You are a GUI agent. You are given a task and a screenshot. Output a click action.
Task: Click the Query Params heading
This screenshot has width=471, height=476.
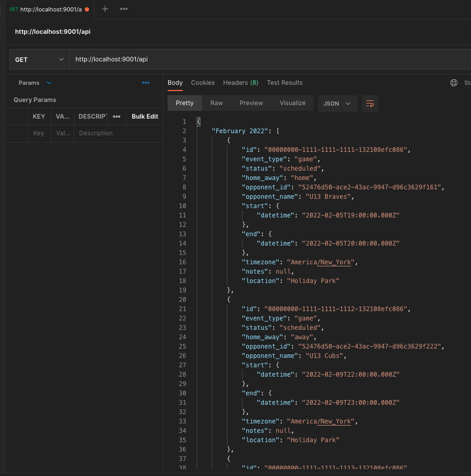[x=35, y=100]
